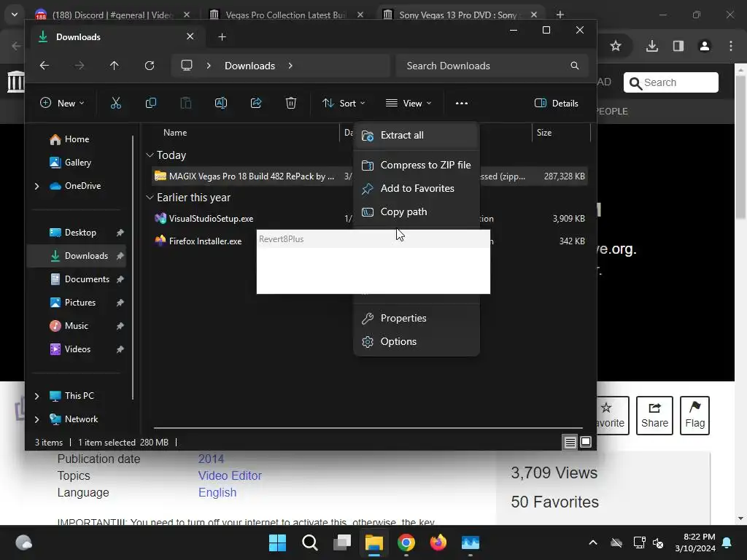Select Firefox Installer.exe in the list
Image resolution: width=747 pixels, height=560 pixels.
click(x=204, y=241)
